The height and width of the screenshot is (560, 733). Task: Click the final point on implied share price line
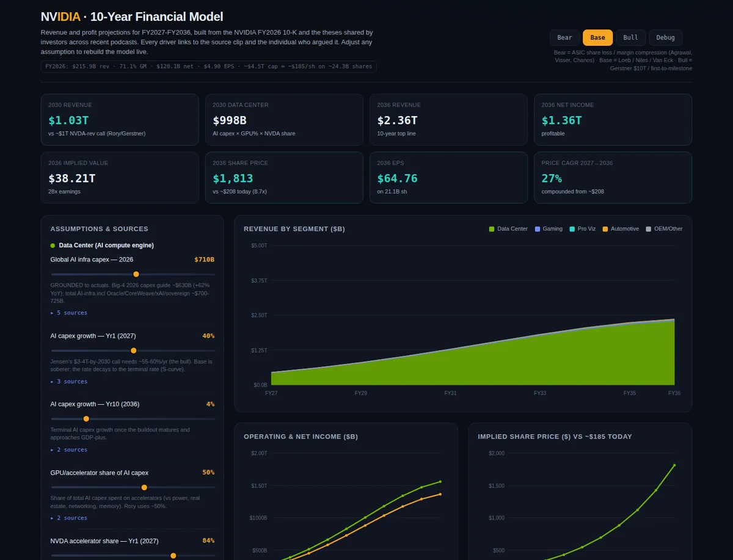coord(675,465)
